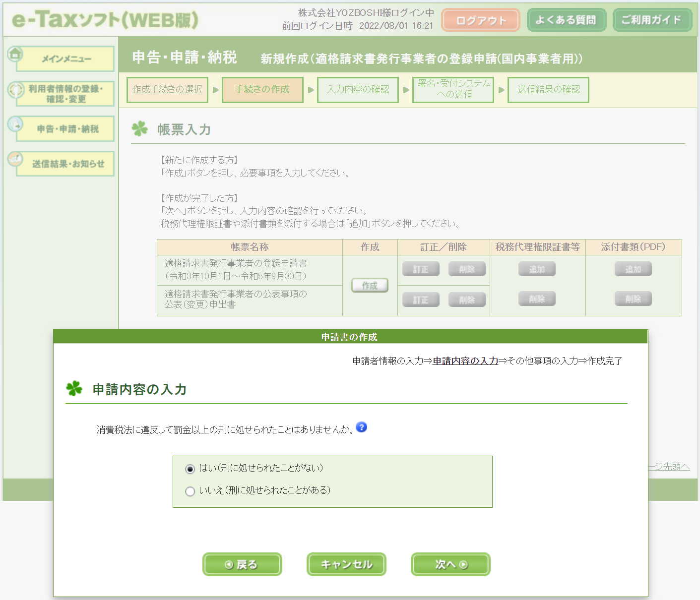Click the blue question mark help icon
Screen dimensions: 700x600
pyautogui.click(x=362, y=427)
